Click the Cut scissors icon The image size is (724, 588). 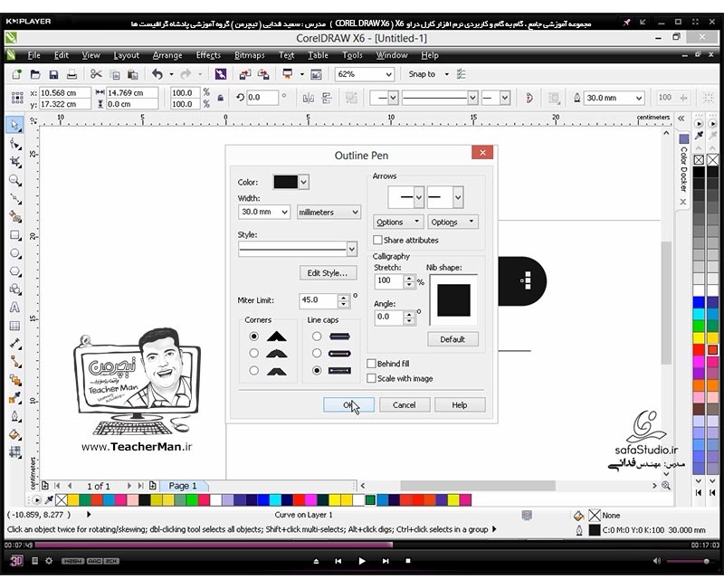point(96,74)
